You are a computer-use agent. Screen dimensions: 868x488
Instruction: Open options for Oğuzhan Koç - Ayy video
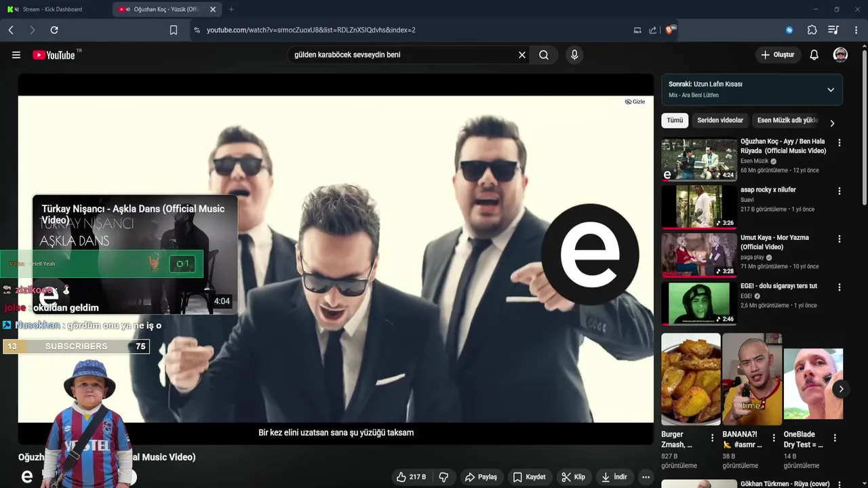coord(840,143)
